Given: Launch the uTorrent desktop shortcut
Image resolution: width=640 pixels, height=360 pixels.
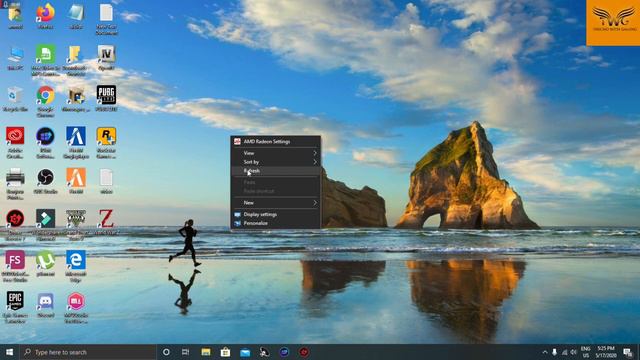Looking at the screenshot, I should coord(45,263).
